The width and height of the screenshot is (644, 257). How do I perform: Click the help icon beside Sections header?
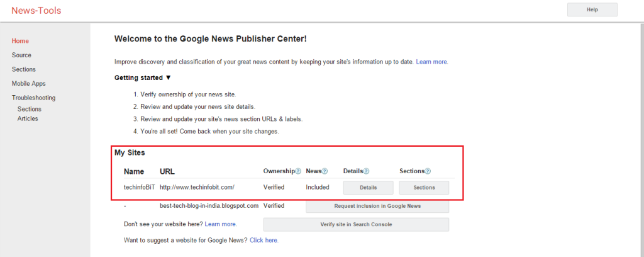click(x=428, y=171)
